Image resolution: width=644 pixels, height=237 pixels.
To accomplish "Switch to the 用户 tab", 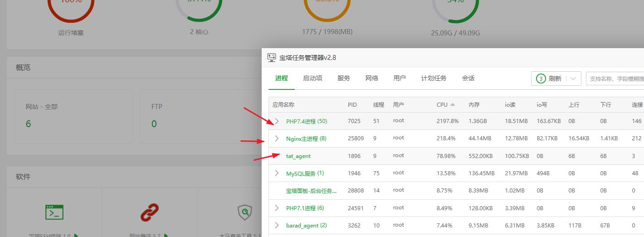I will click(x=400, y=78).
